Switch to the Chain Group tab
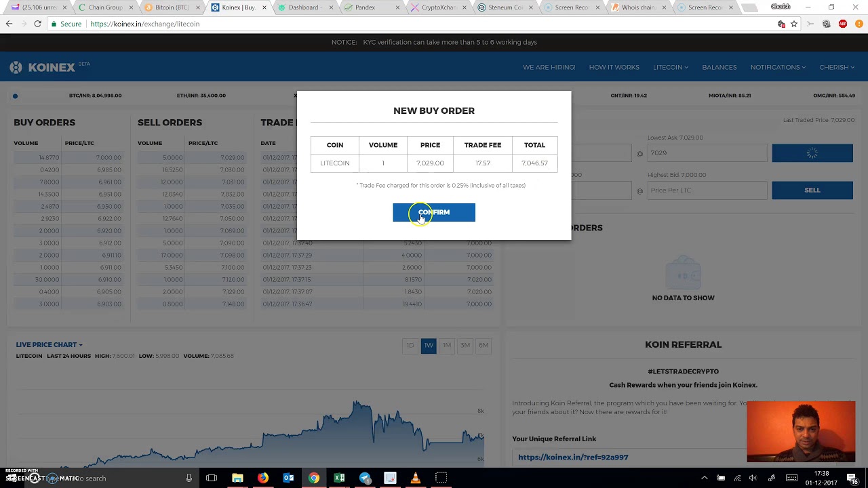This screenshot has width=868, height=488. click(x=105, y=7)
